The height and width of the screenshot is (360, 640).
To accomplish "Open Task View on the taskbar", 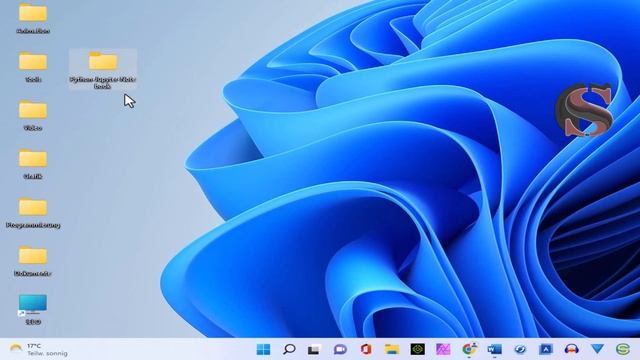I will tap(314, 349).
